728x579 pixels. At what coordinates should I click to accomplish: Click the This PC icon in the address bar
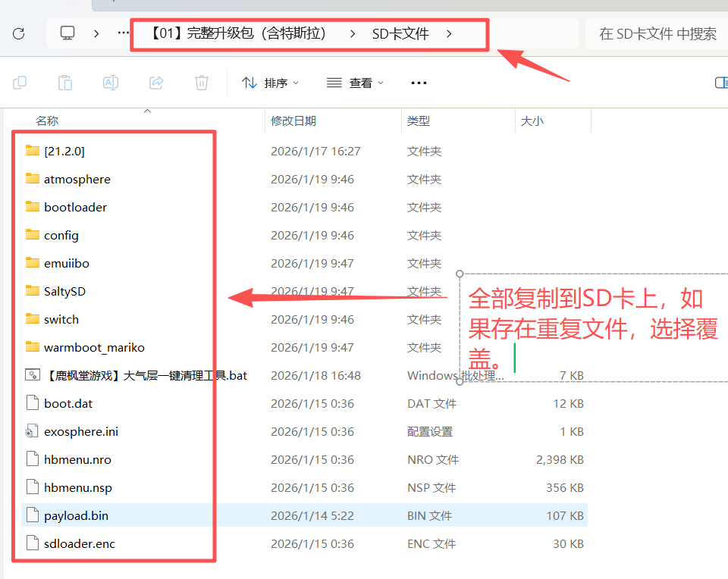coord(67,33)
